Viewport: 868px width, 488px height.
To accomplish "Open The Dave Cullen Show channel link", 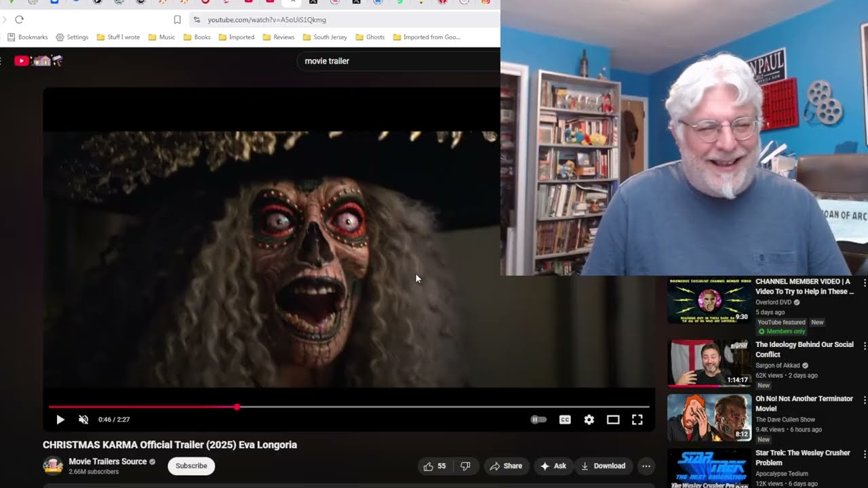I will [785, 420].
